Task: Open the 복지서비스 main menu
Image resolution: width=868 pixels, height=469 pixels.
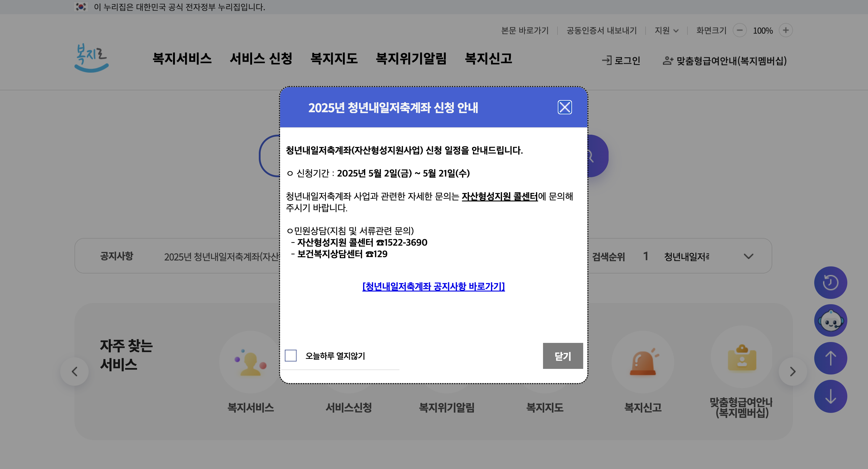Action: click(x=182, y=58)
